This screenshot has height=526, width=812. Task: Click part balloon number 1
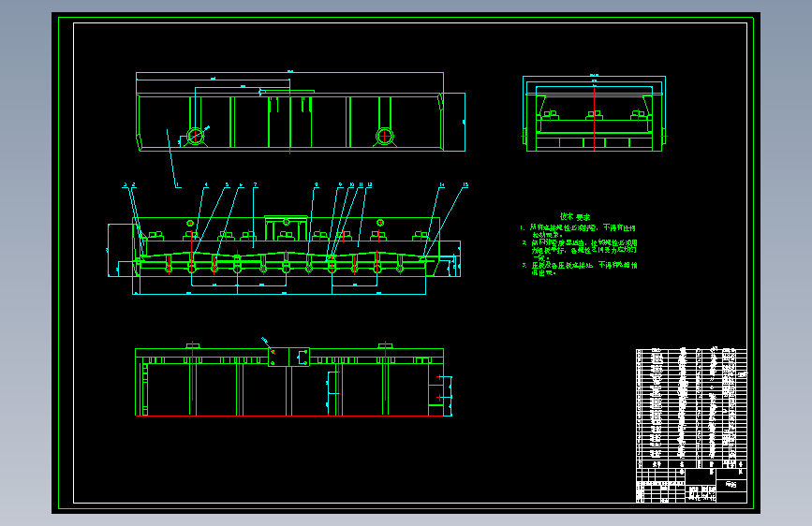pos(178,184)
